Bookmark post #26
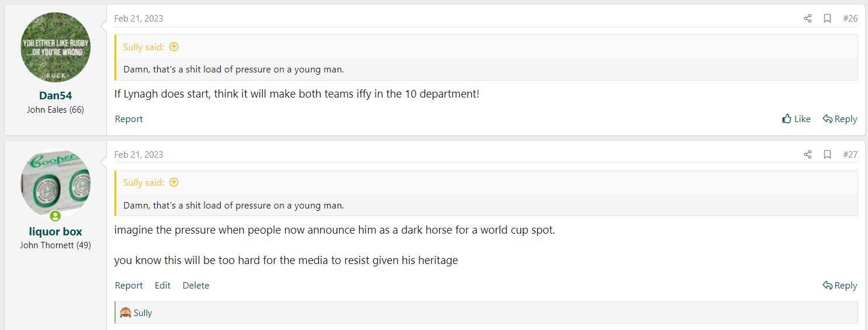The height and width of the screenshot is (330, 868). [827, 19]
